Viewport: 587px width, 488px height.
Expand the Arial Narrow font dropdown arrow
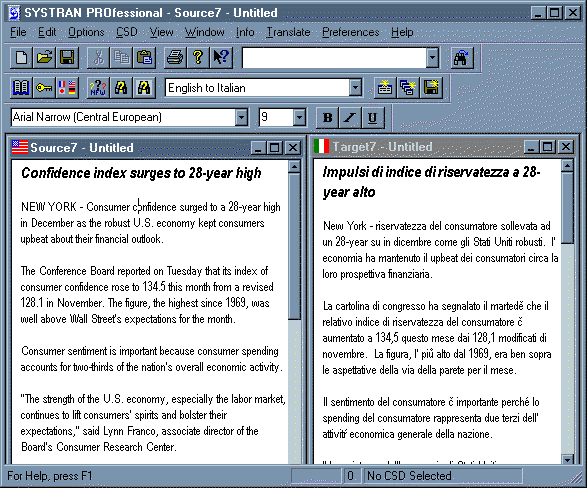pyautogui.click(x=241, y=118)
